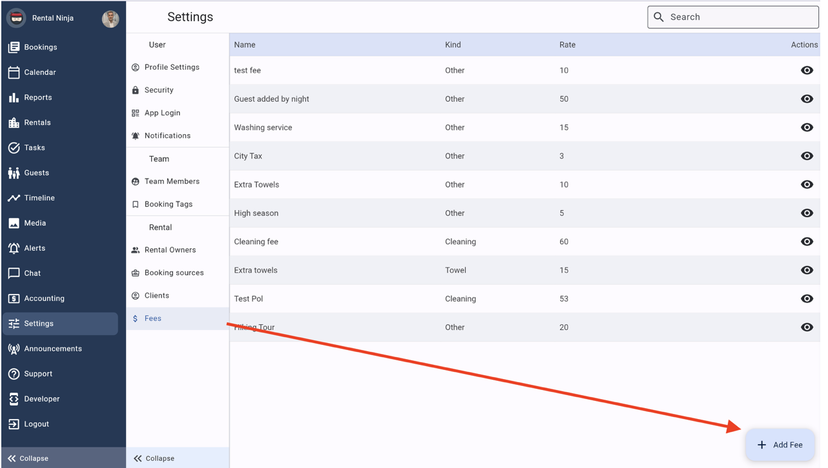Click the Security lock icon
Image resolution: width=828 pixels, height=468 pixels.
pos(135,90)
